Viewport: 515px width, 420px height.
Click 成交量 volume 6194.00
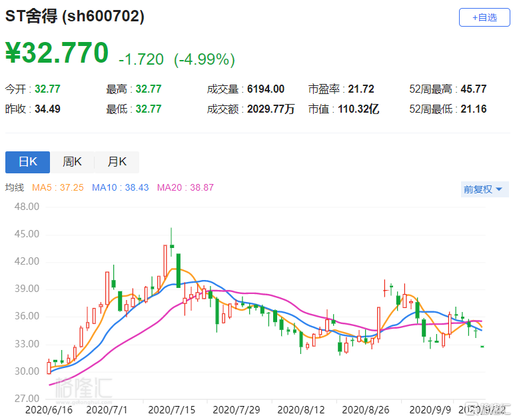pyautogui.click(x=266, y=89)
